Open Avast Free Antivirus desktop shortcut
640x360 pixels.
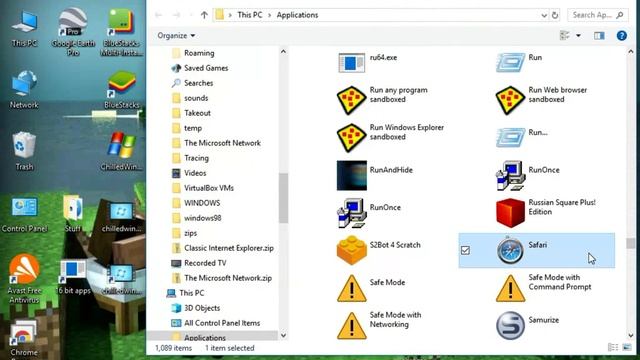(x=24, y=279)
